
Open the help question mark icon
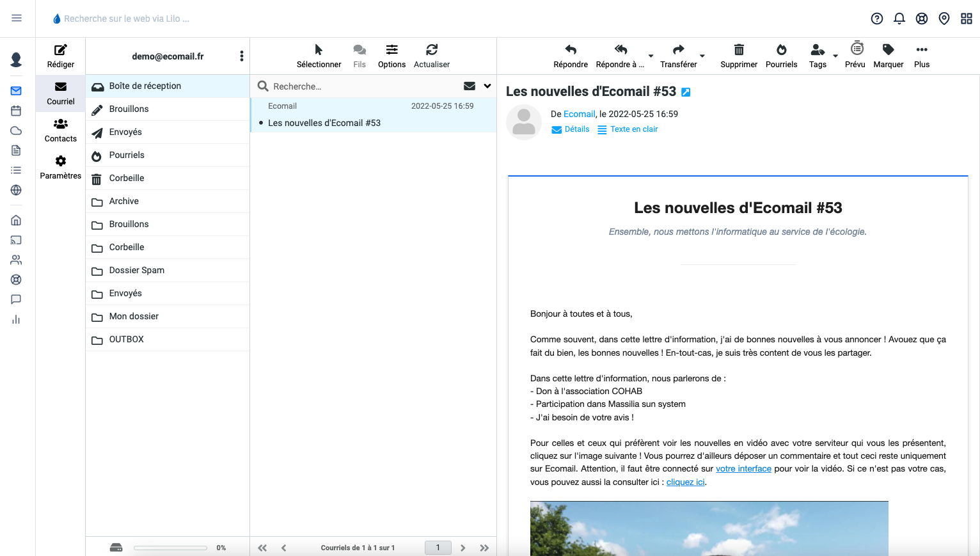pos(877,19)
